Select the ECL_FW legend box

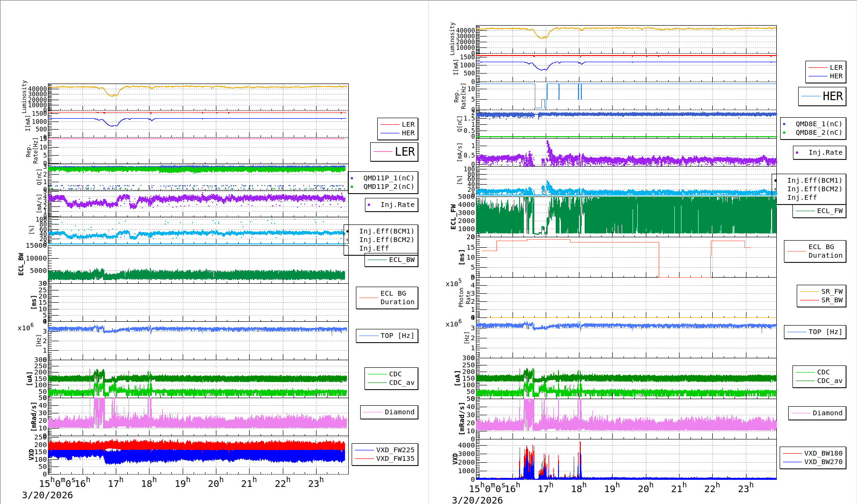820,211
